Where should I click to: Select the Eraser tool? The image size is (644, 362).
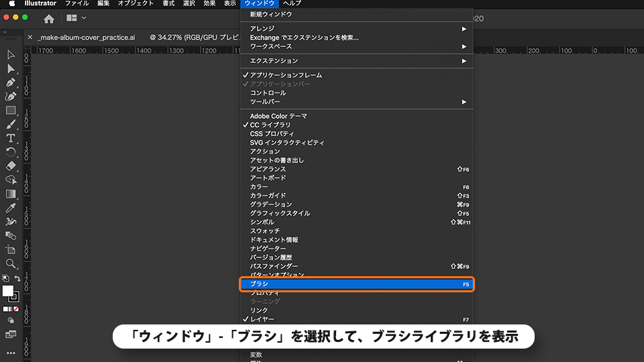(x=11, y=166)
